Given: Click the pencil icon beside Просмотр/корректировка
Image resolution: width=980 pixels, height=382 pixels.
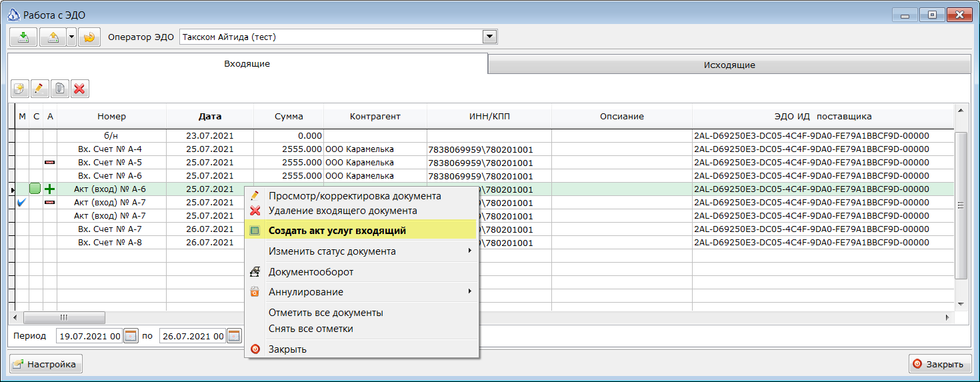Looking at the screenshot, I should [x=255, y=195].
